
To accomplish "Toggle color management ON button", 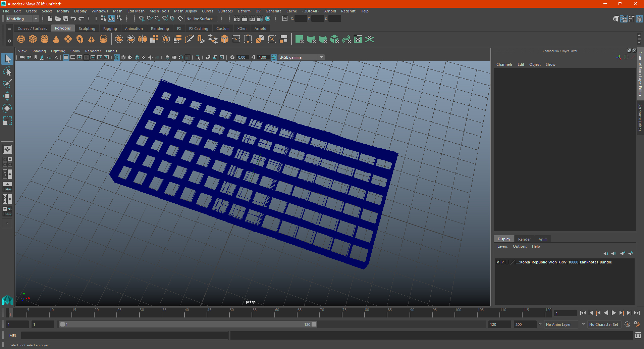I will coord(274,57).
